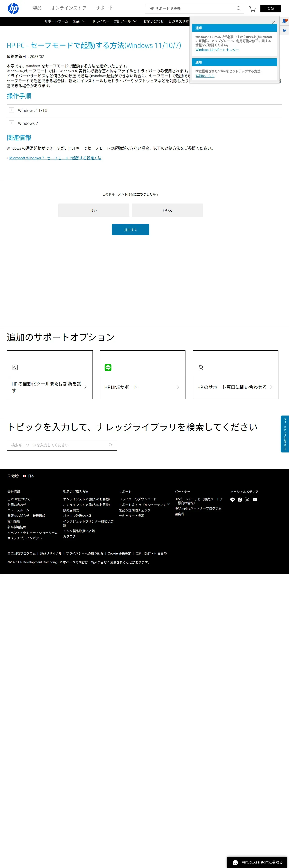Open サステナブルインパクト footer link
The width and height of the screenshot is (289, 868).
point(25,538)
